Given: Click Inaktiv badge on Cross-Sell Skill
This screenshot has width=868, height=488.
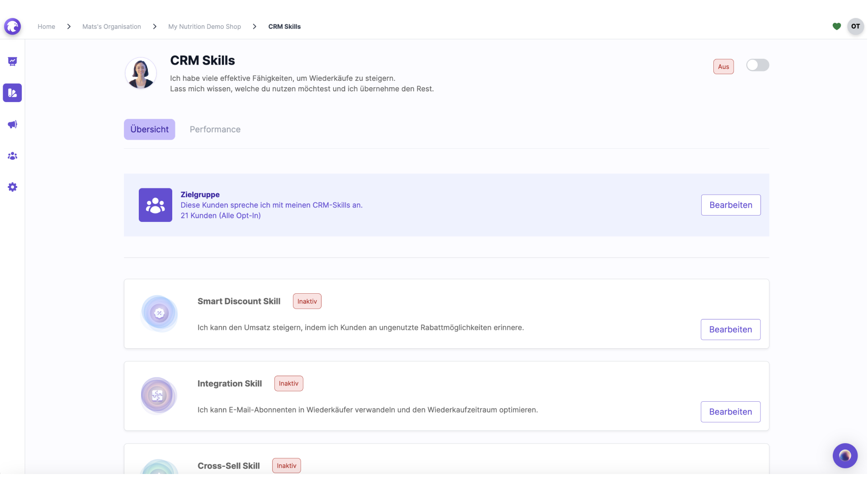Looking at the screenshot, I should click(x=287, y=466).
